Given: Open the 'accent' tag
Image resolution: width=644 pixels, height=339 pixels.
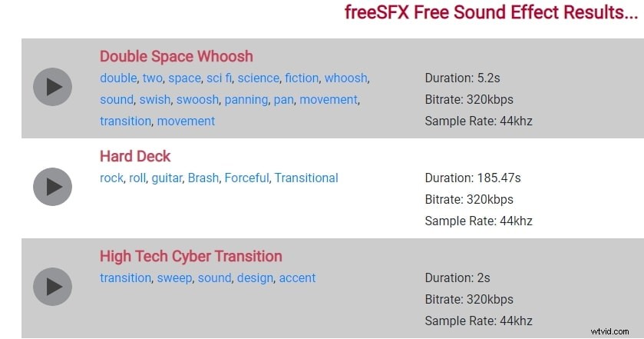Looking at the screenshot, I should tap(297, 278).
